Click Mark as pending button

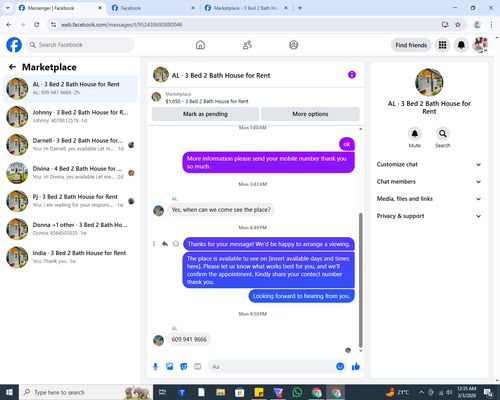tap(205, 114)
